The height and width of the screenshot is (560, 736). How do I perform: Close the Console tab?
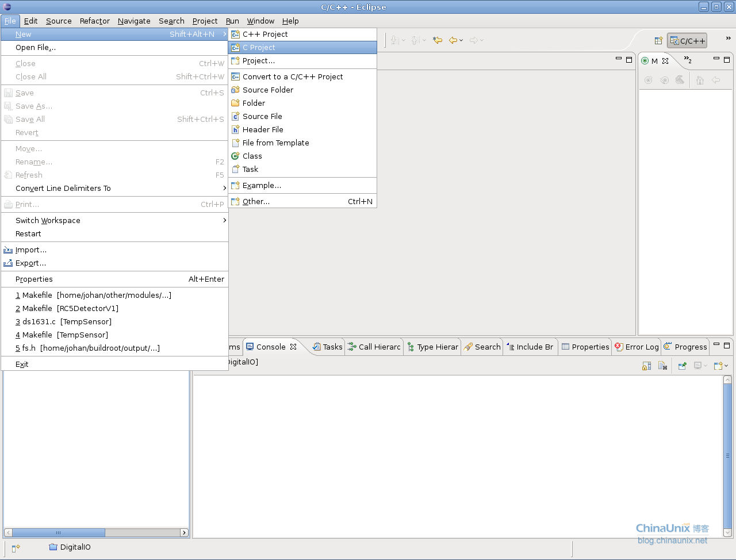[x=293, y=347]
